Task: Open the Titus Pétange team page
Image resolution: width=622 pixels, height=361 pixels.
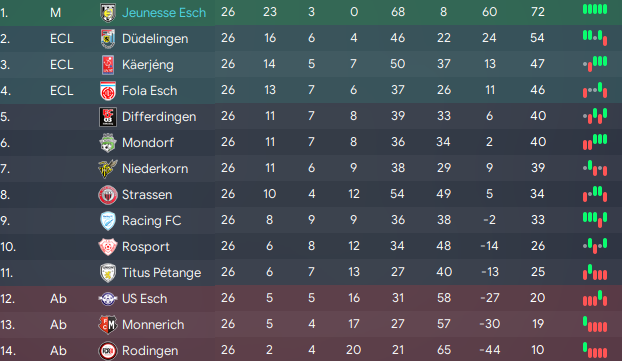Action: (x=161, y=273)
